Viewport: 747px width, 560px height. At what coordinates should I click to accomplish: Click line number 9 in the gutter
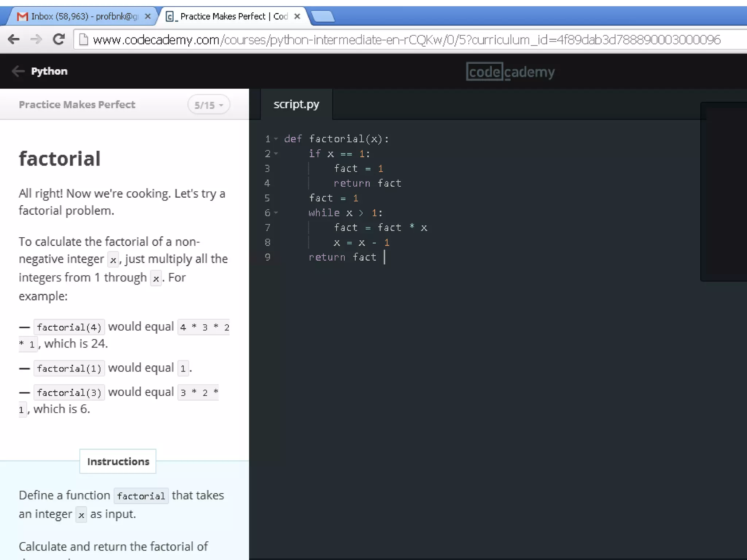coord(267,257)
